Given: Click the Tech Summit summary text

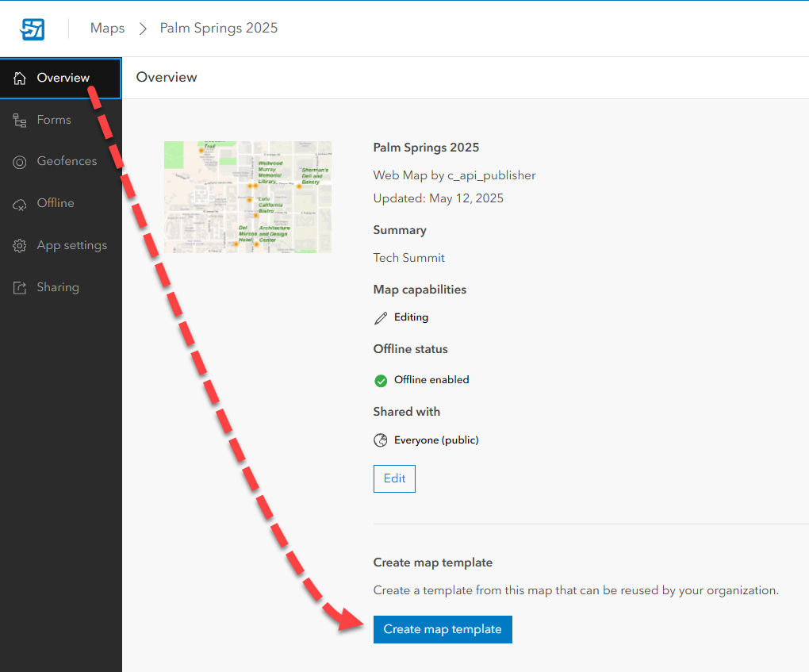Looking at the screenshot, I should point(408,257).
